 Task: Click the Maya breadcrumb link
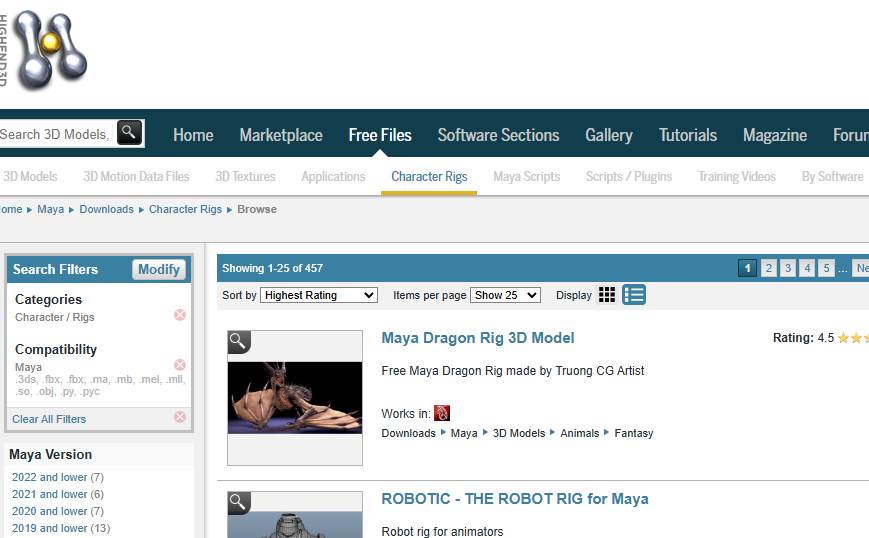pos(50,209)
